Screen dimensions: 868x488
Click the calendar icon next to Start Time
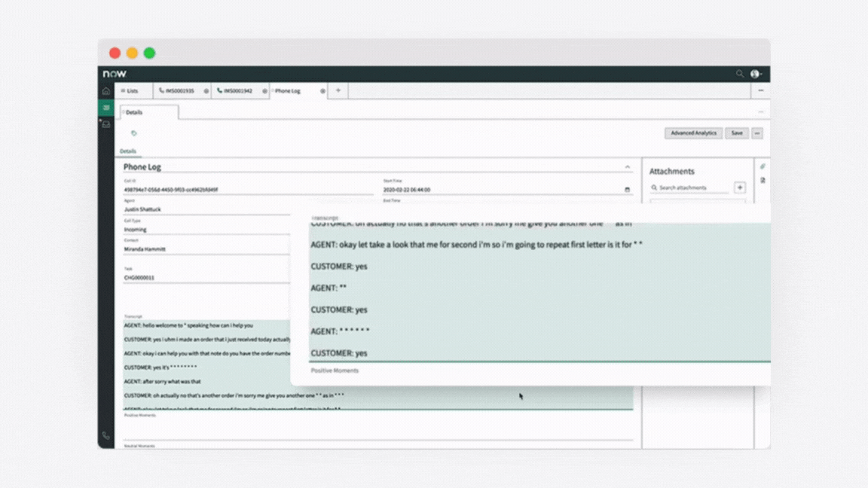click(x=627, y=190)
